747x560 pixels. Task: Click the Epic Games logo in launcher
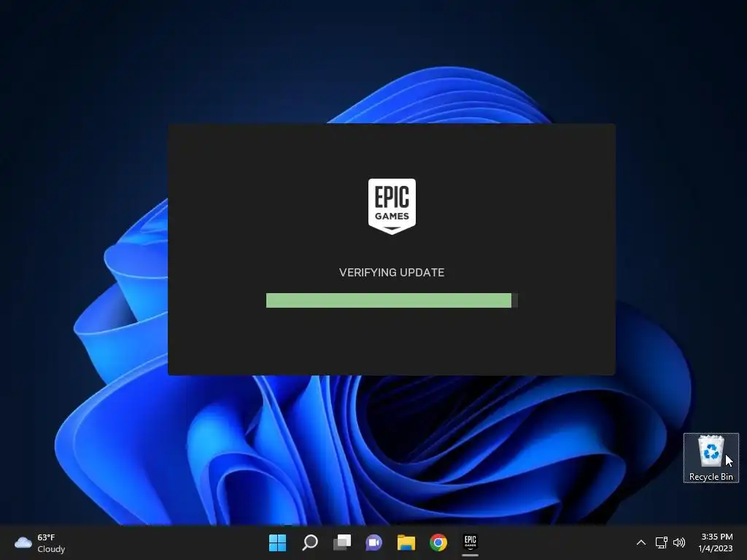392,206
